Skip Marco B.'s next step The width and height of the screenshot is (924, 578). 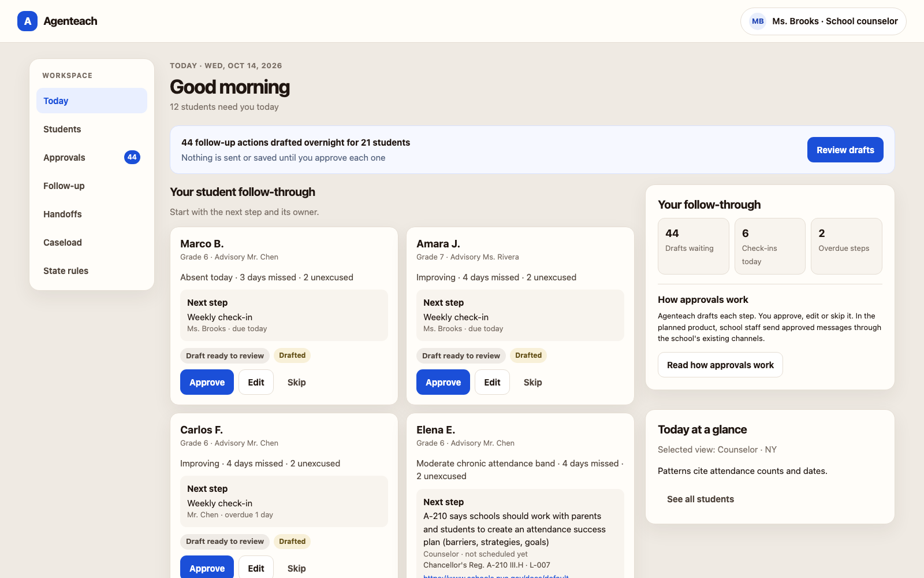coord(296,382)
